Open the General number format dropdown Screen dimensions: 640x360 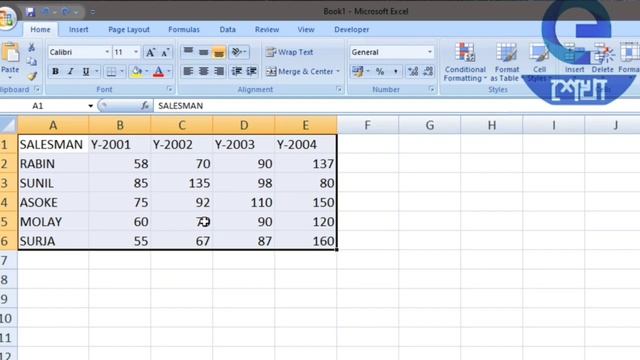[x=429, y=52]
